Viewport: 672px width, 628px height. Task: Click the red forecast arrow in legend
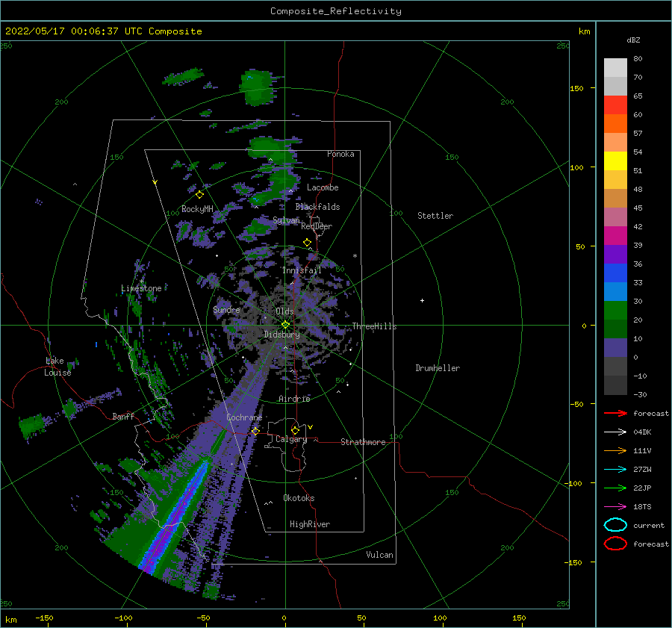click(x=615, y=413)
